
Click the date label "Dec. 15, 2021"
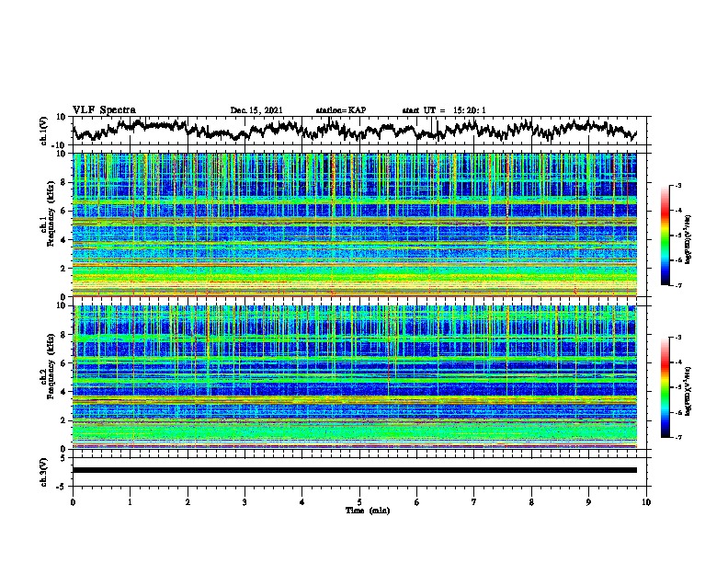pos(256,110)
